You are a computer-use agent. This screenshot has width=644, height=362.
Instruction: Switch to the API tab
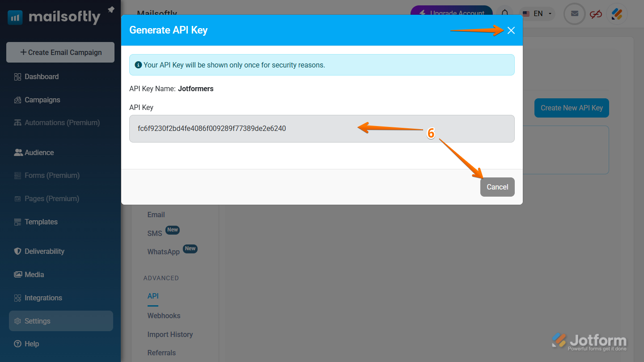[153, 296]
